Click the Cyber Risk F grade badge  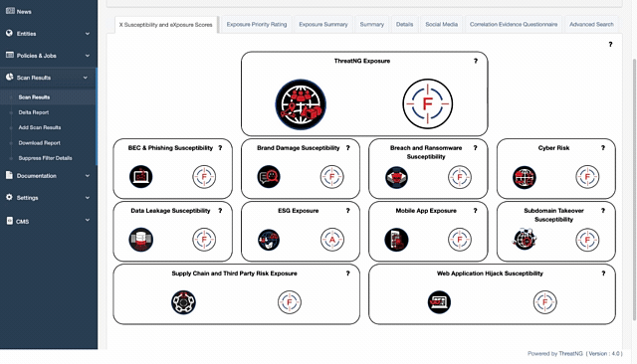(x=587, y=177)
